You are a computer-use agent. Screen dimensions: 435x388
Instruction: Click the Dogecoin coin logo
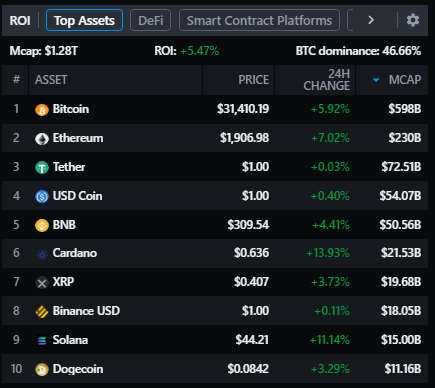(42, 369)
